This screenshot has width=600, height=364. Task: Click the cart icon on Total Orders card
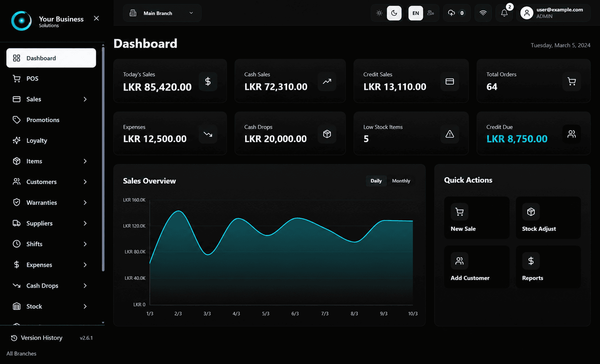[x=571, y=81]
